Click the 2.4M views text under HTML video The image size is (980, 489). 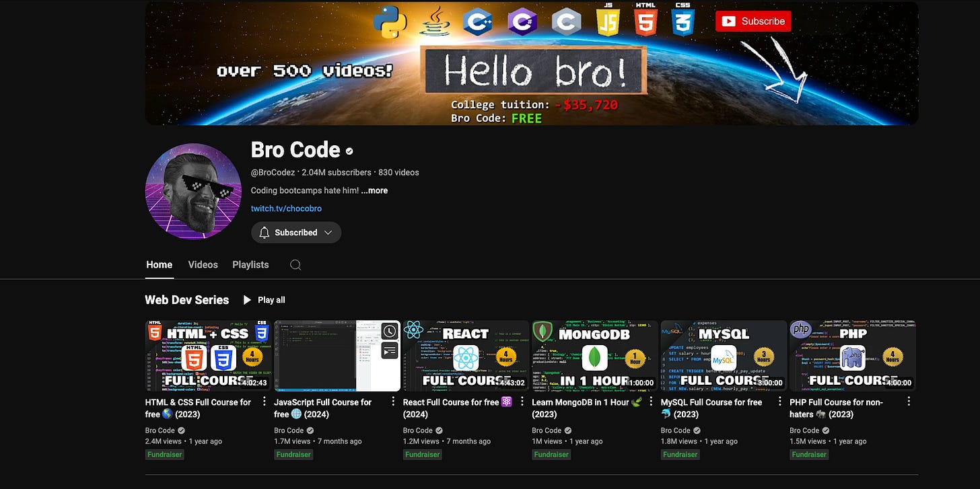coord(164,441)
